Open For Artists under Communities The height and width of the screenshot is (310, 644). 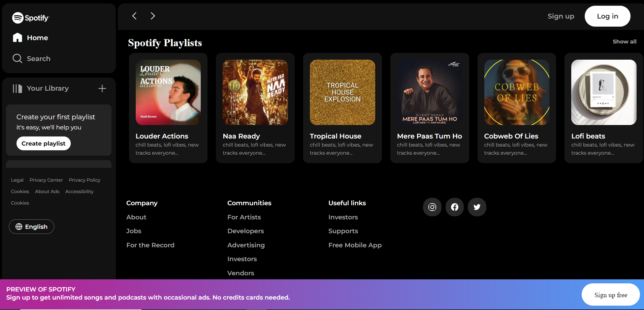click(x=244, y=217)
